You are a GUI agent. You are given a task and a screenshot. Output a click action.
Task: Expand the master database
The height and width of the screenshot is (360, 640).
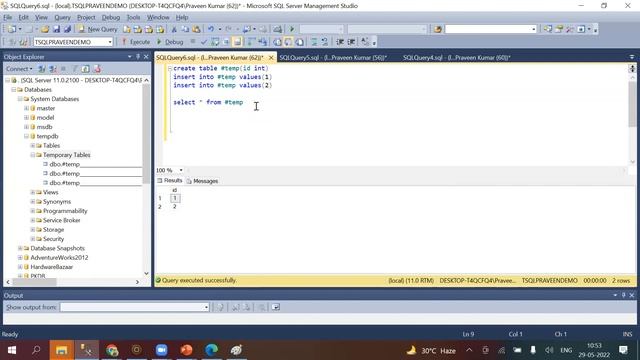[26, 108]
